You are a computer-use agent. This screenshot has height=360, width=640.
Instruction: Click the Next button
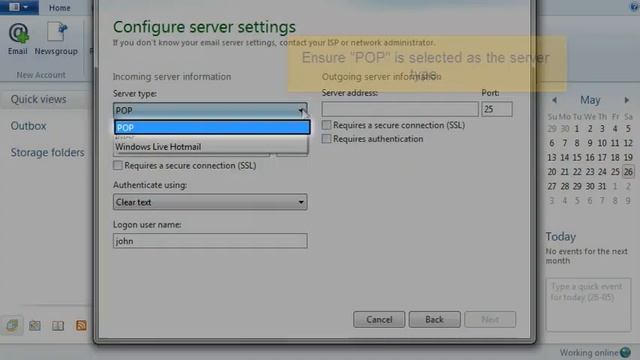(x=490, y=319)
